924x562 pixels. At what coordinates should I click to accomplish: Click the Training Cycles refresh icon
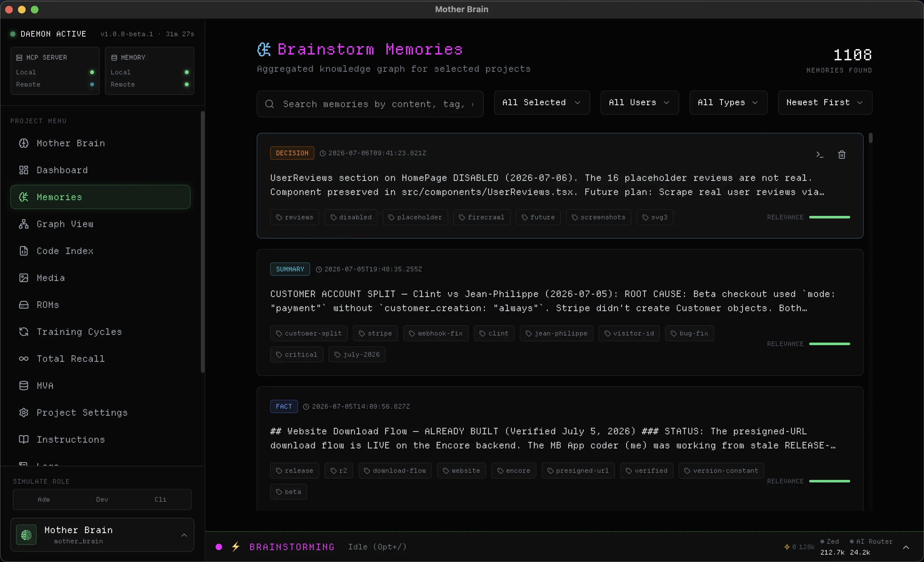pos(24,332)
